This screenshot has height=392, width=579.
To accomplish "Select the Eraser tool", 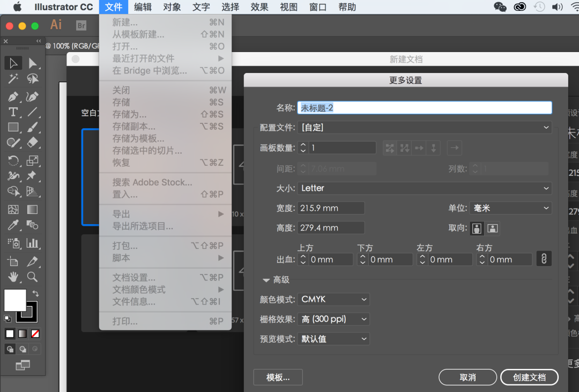I will [x=33, y=142].
